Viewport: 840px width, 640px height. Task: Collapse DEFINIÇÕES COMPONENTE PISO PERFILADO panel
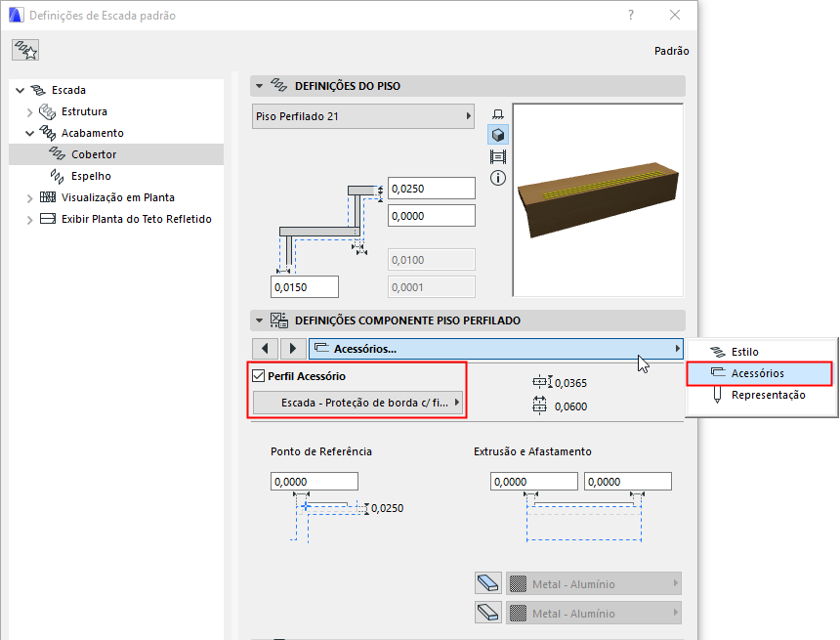259,320
